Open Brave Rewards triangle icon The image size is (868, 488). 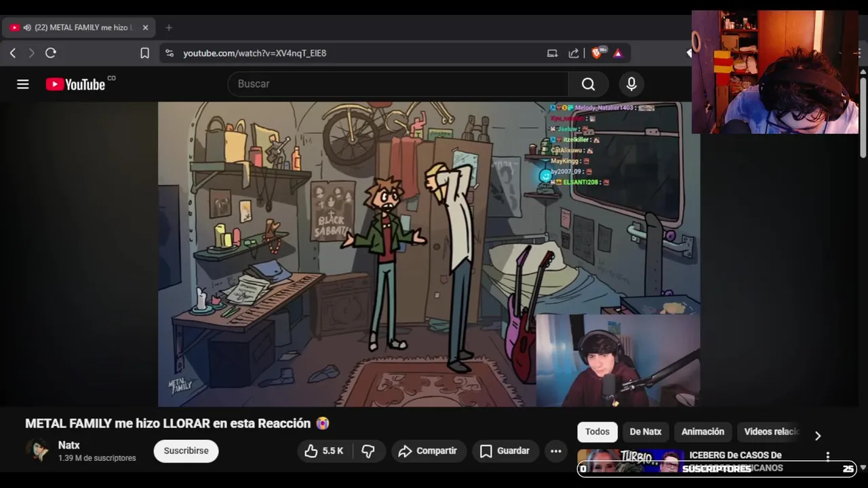click(618, 53)
